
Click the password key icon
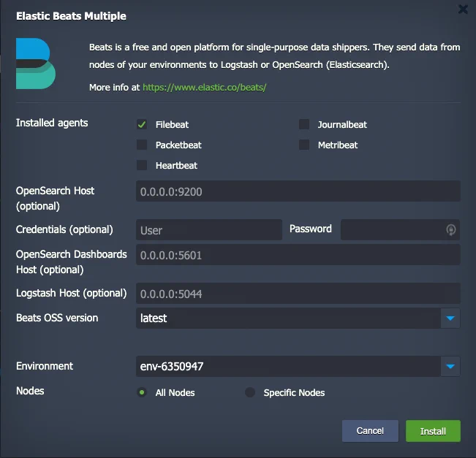pos(451,230)
